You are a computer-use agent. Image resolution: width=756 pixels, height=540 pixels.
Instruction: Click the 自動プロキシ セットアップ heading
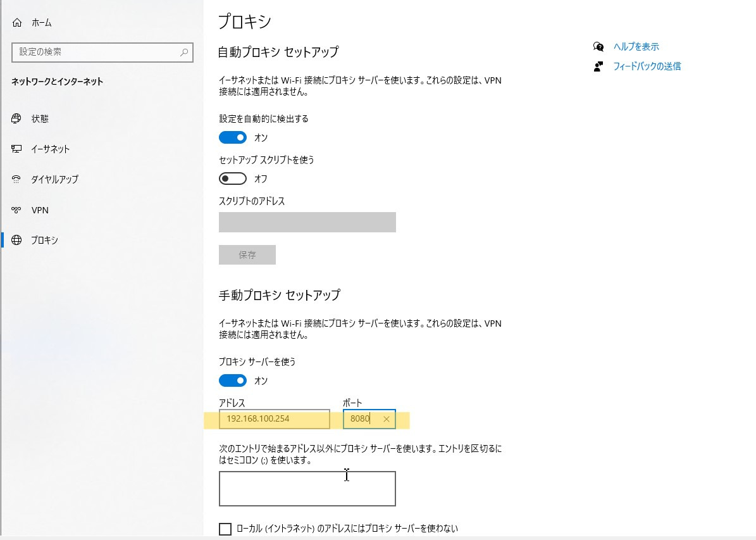point(279,52)
